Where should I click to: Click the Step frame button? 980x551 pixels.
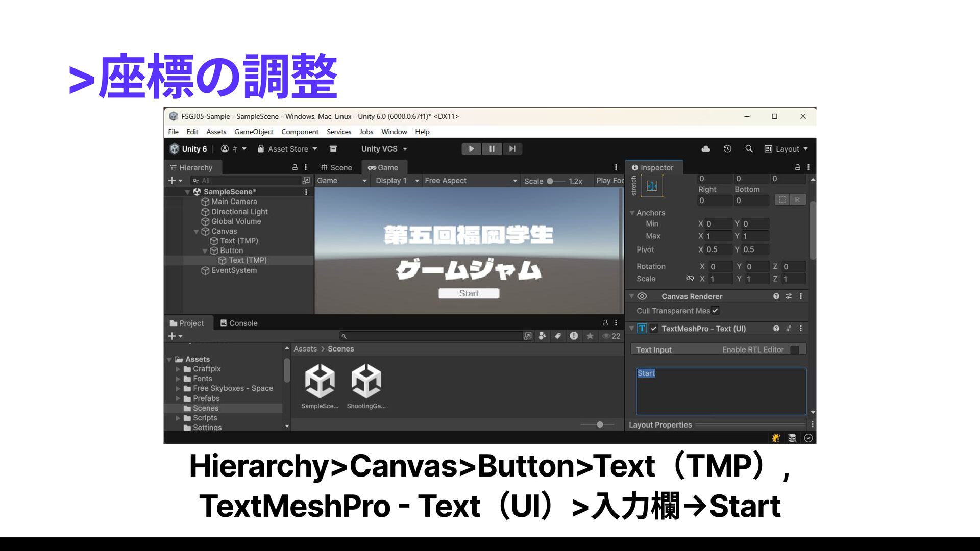click(512, 149)
